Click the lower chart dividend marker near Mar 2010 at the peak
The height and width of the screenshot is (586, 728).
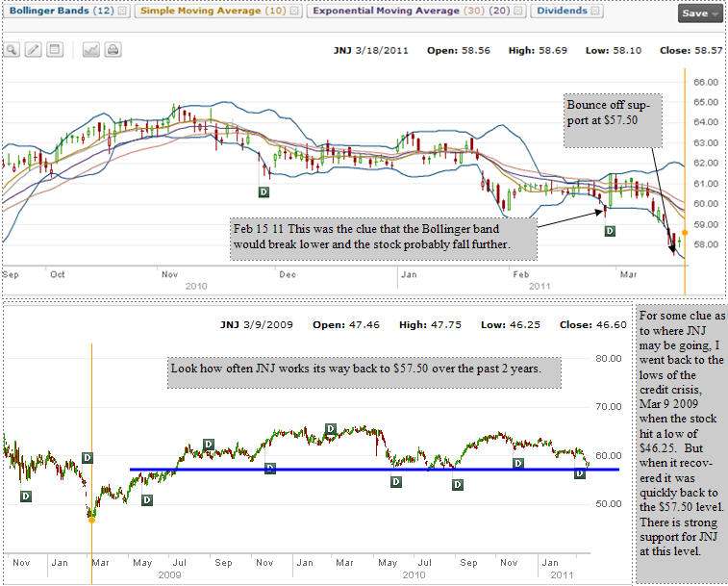click(x=331, y=429)
